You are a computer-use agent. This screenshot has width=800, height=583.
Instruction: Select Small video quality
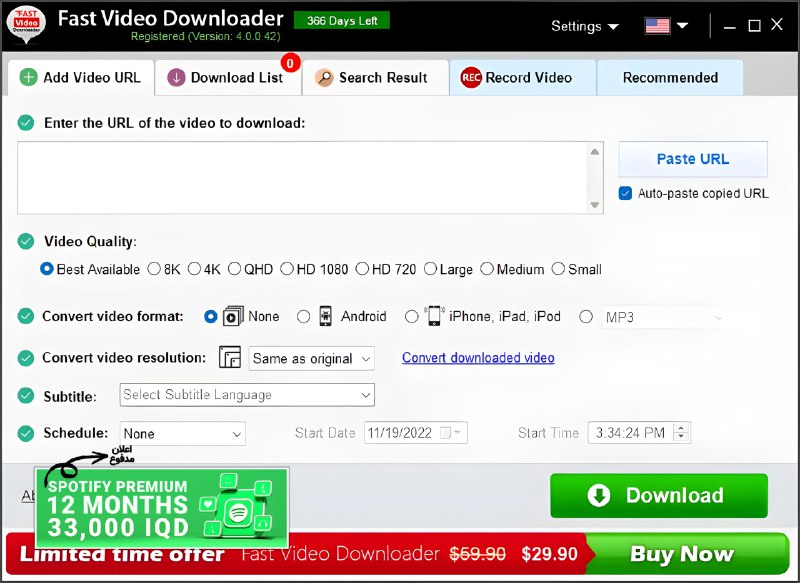[558, 269]
